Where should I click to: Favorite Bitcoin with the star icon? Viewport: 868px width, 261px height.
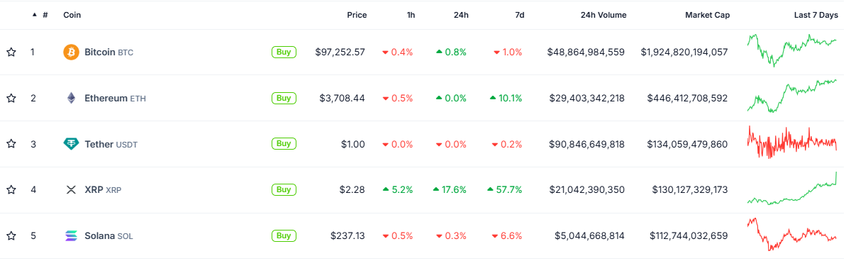pyautogui.click(x=11, y=52)
